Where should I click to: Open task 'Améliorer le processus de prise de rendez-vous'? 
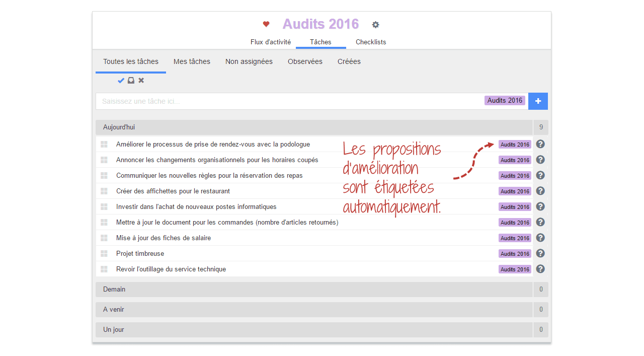pyautogui.click(x=213, y=145)
